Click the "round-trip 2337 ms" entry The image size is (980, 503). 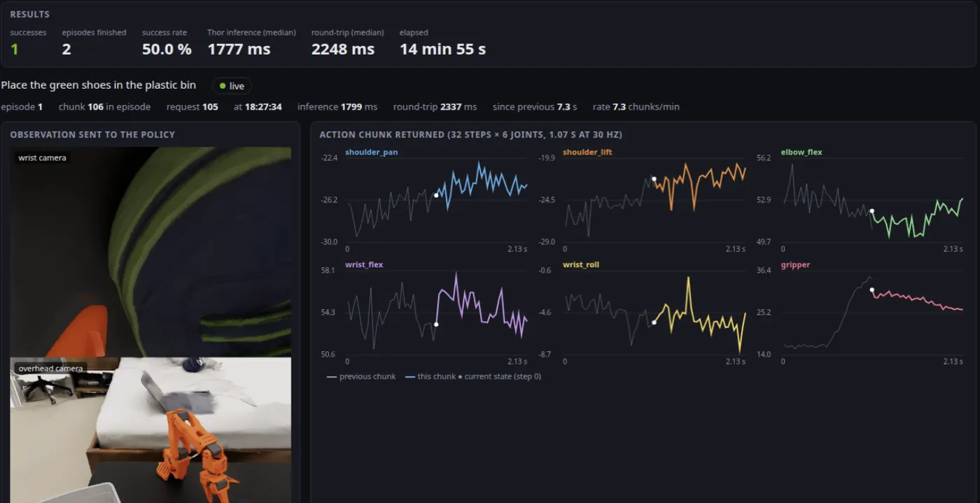point(435,107)
